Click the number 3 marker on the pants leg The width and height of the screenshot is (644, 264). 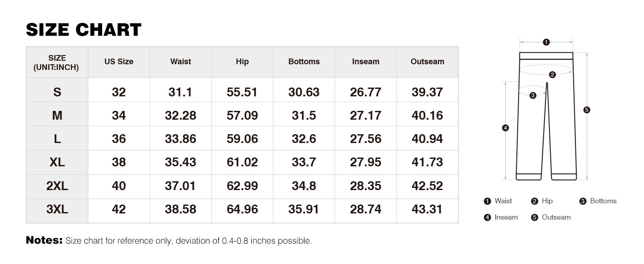pyautogui.click(x=533, y=95)
